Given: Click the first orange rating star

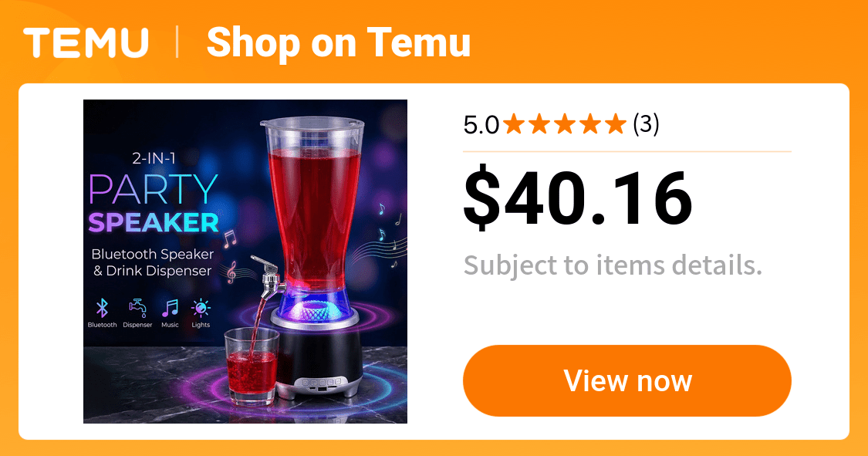Looking at the screenshot, I should pos(515,124).
